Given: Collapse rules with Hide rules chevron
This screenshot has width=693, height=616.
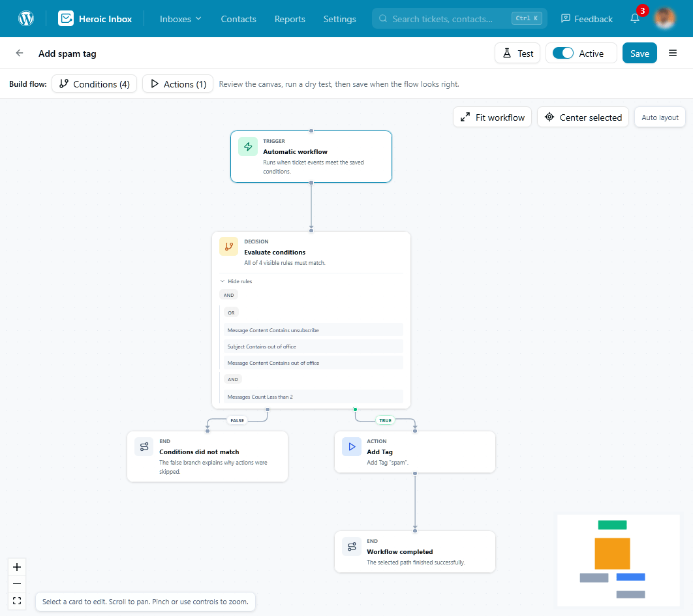Looking at the screenshot, I should pos(223,281).
